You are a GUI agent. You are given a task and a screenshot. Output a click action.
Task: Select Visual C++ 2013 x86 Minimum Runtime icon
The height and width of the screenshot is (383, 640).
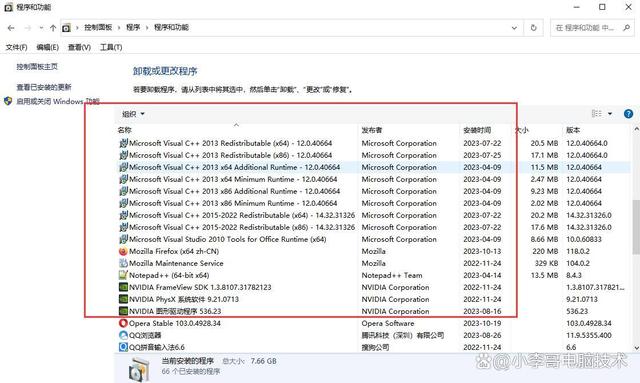(123, 203)
